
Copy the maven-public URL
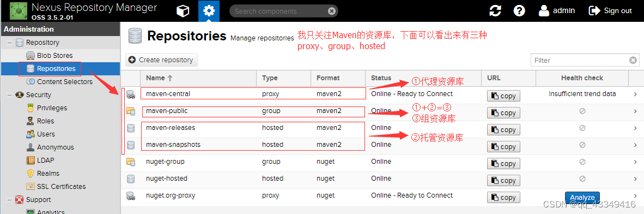coord(503,113)
